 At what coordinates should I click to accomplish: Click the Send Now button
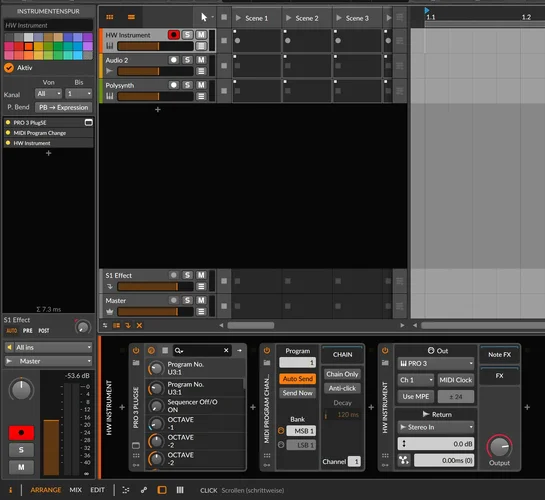coord(298,393)
